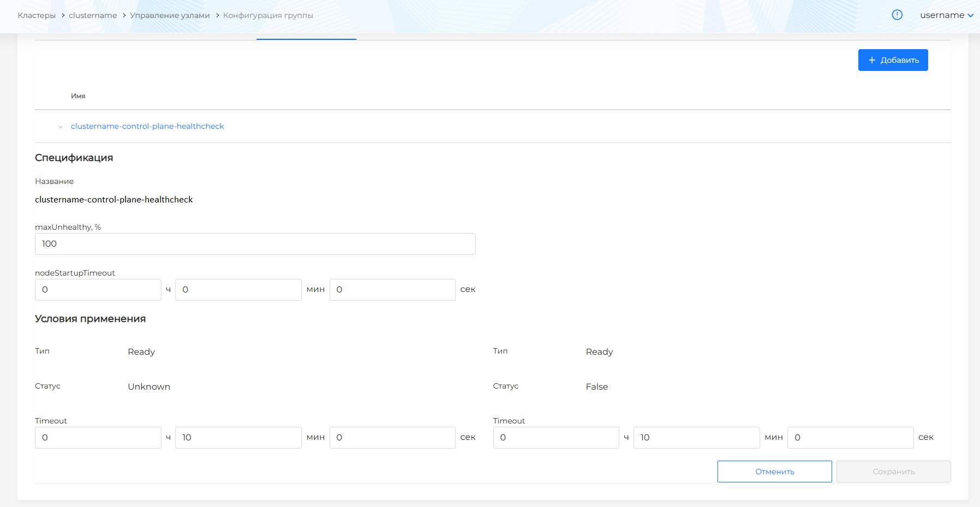980x507 pixels.
Task: Click the info alert icon in header
Action: point(897,15)
